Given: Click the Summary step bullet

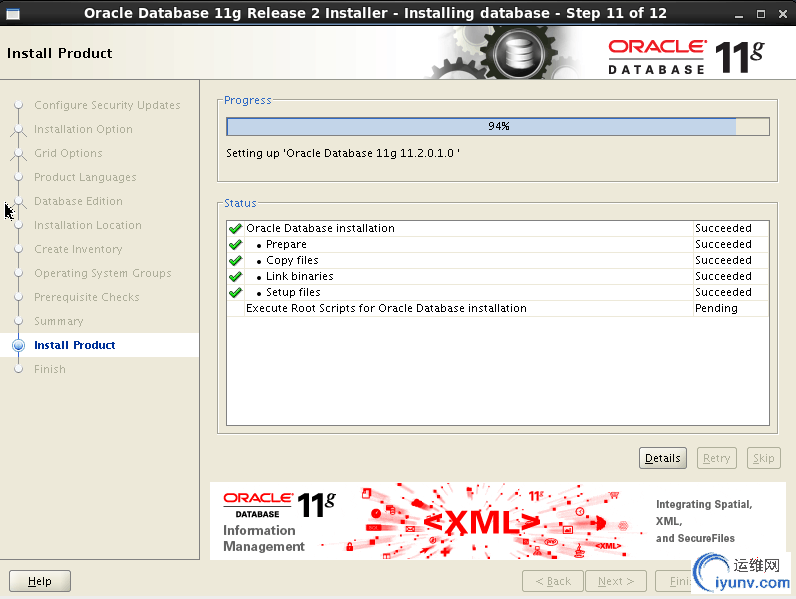Looking at the screenshot, I should (x=19, y=321).
